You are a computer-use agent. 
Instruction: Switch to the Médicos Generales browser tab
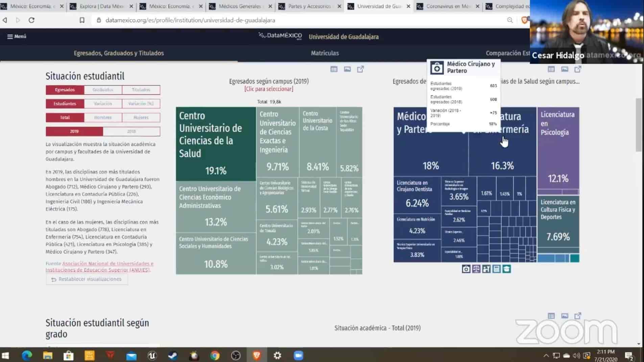tap(240, 6)
